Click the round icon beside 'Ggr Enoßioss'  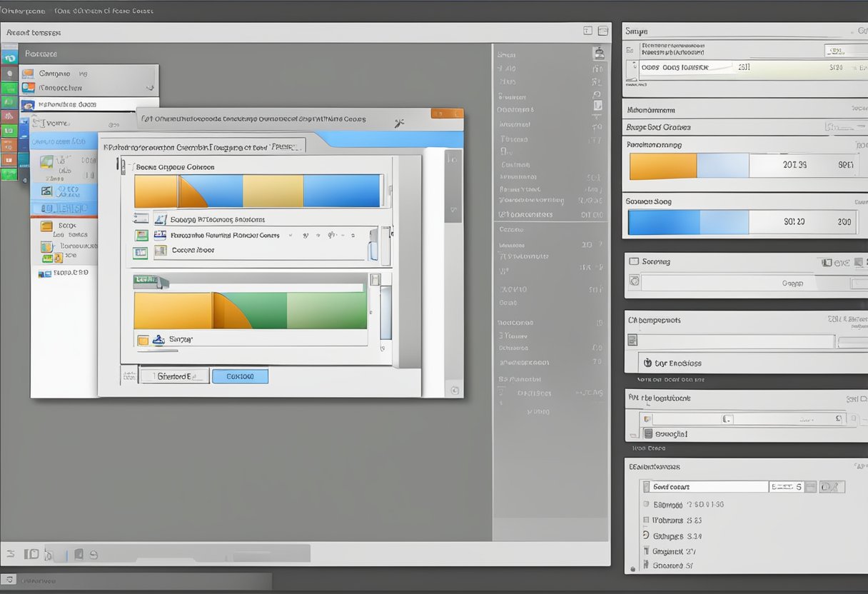pos(647,363)
